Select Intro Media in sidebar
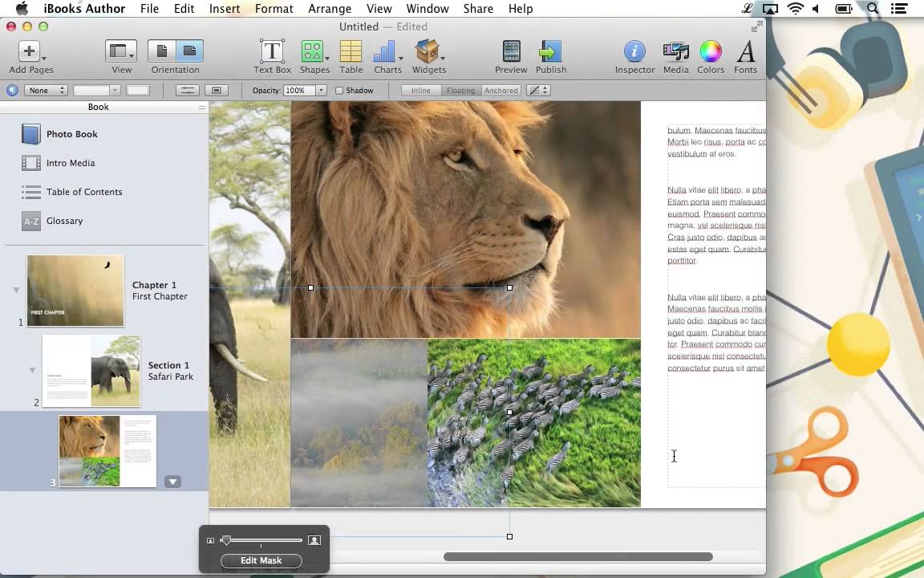Screen dimensions: 924x578 (x=71, y=163)
